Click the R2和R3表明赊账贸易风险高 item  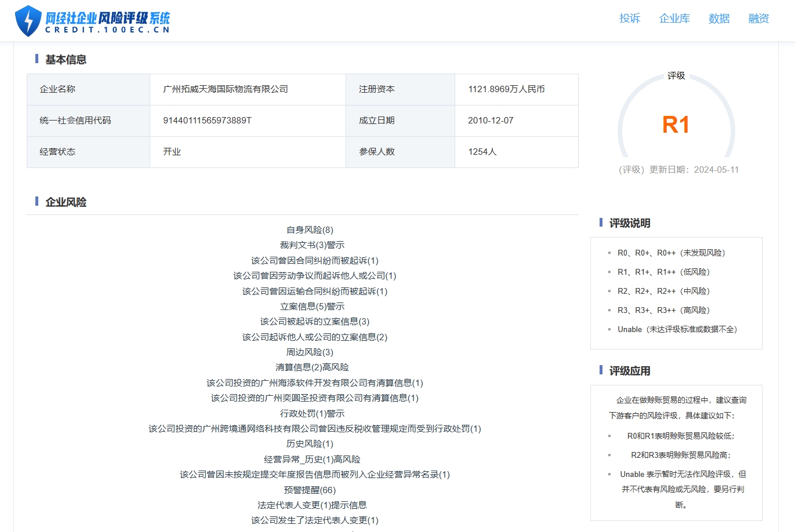click(x=681, y=455)
